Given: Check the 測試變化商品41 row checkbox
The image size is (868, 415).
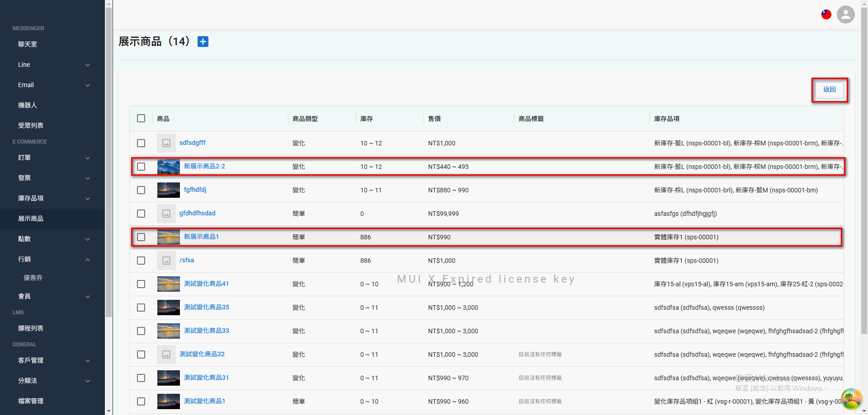Looking at the screenshot, I should [141, 284].
